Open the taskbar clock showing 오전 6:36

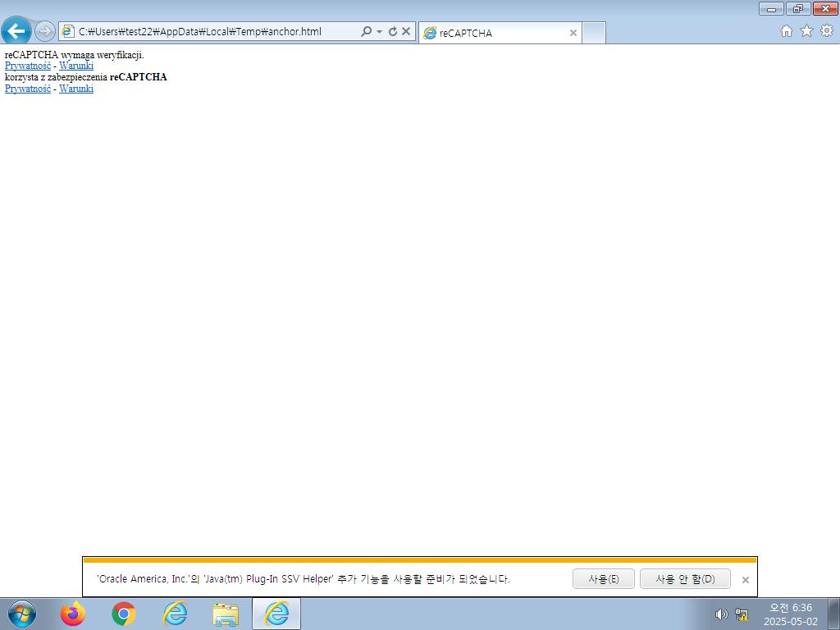point(791,614)
